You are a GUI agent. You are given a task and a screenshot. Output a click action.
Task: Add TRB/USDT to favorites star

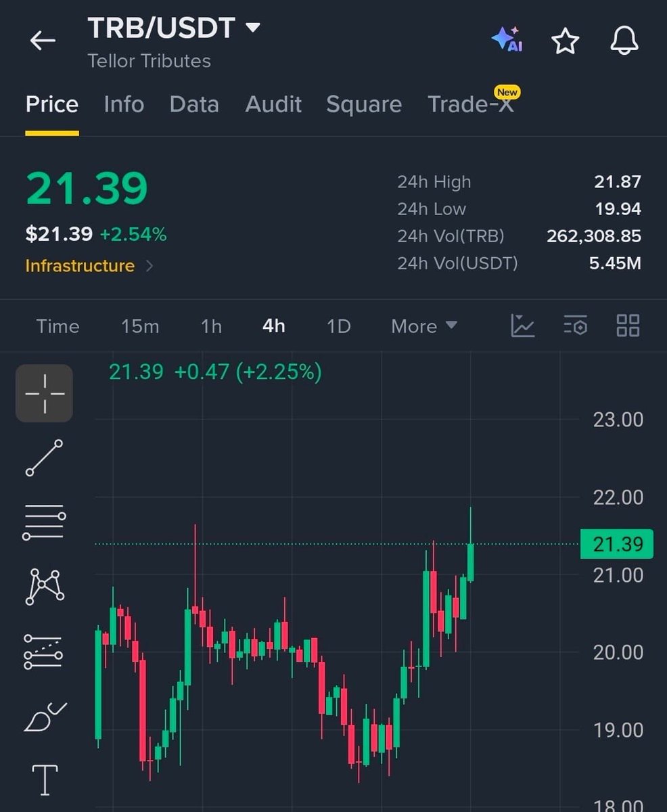click(x=566, y=41)
